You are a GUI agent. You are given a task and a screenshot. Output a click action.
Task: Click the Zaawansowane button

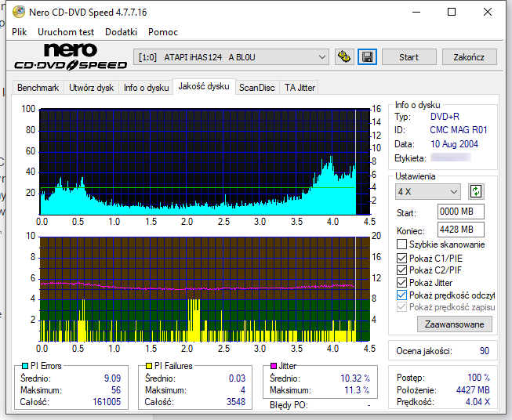coord(454,324)
